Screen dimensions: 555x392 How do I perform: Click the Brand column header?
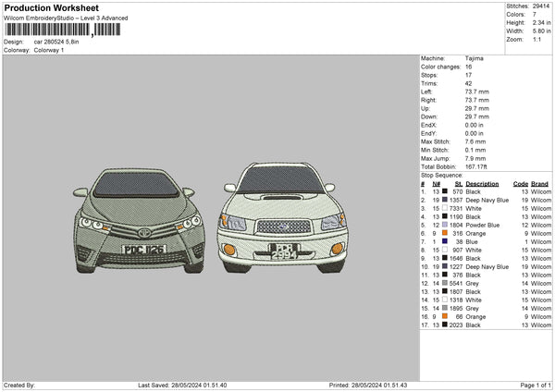[x=539, y=184]
